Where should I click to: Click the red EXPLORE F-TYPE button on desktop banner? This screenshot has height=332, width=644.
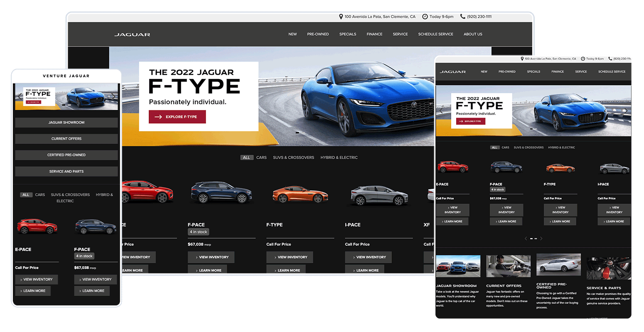click(177, 117)
